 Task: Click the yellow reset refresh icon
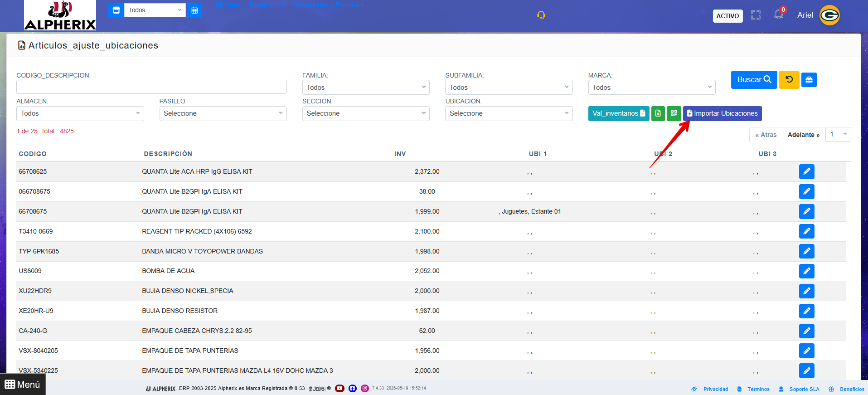(x=789, y=80)
